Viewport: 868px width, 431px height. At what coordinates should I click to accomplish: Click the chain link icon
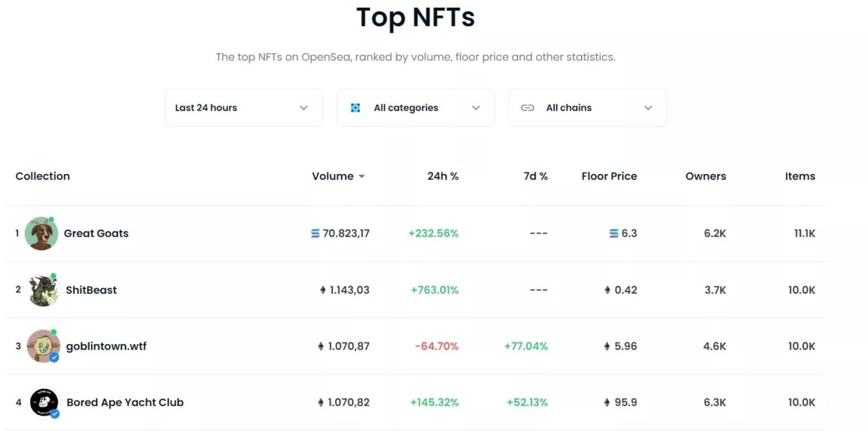click(x=528, y=108)
